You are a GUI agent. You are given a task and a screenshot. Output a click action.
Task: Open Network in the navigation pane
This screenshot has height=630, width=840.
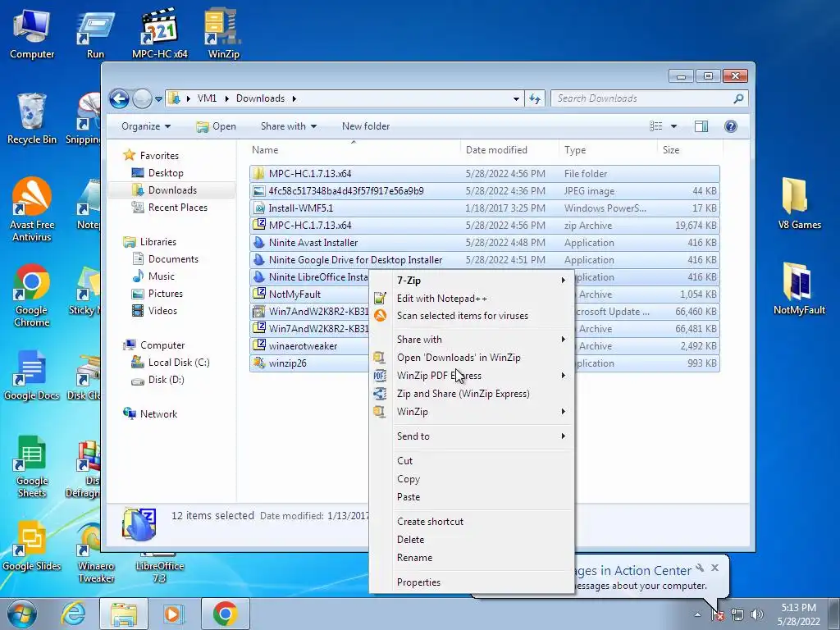[x=158, y=414]
